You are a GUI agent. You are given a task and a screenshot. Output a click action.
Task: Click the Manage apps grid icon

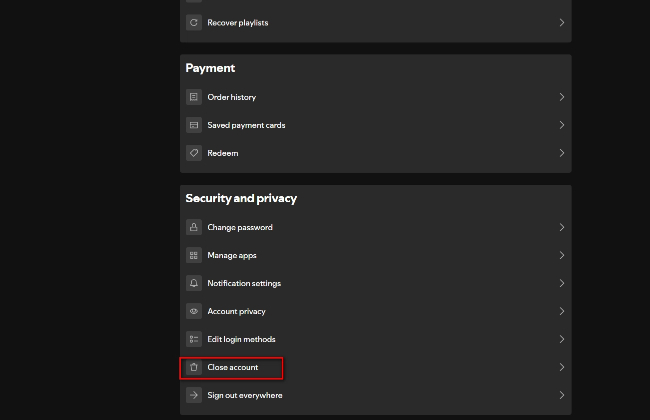point(194,255)
